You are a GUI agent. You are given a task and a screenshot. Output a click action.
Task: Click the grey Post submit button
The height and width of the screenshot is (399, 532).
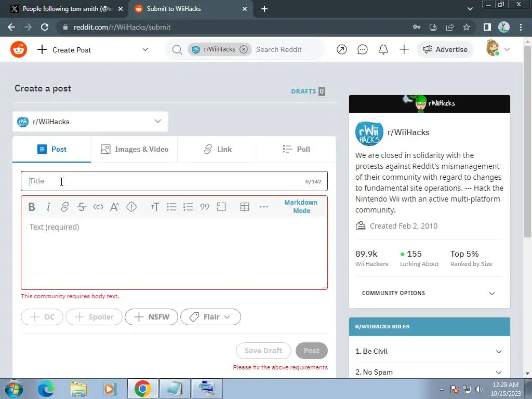312,351
